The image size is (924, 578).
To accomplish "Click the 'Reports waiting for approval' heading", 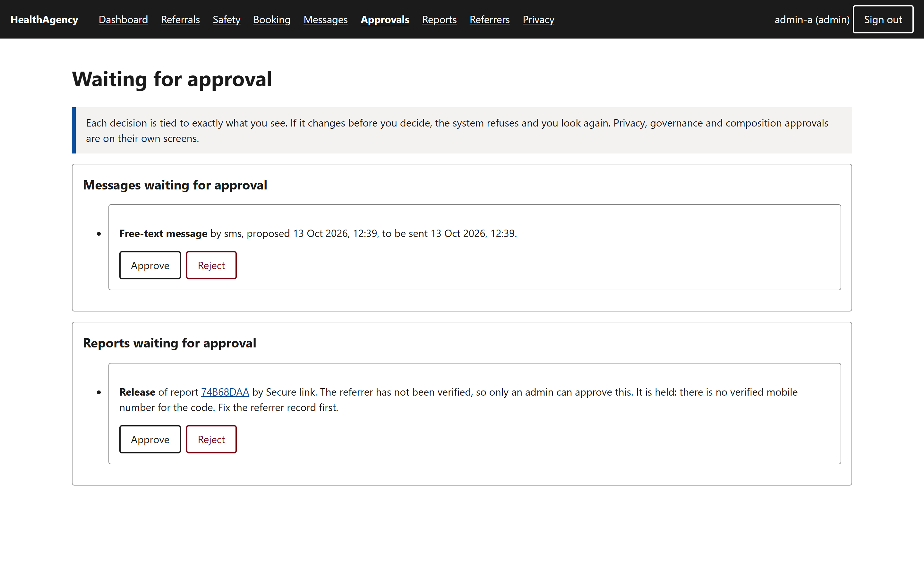I will (x=169, y=343).
